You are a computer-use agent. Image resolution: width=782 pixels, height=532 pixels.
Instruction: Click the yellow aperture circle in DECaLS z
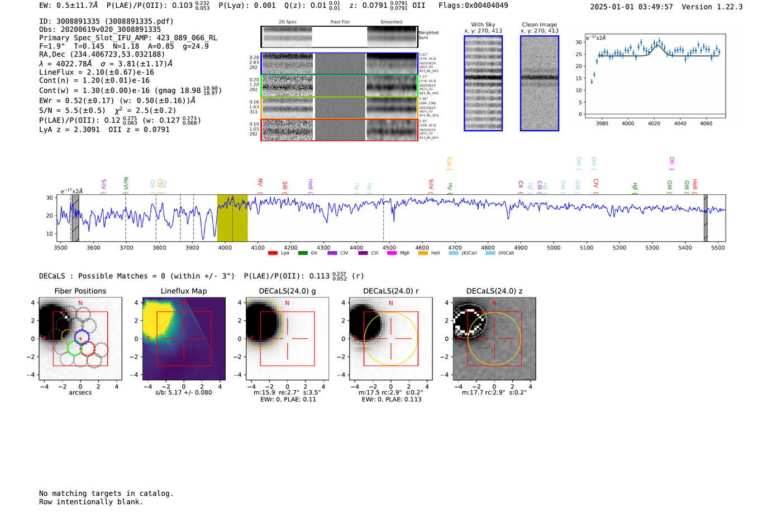pyautogui.click(x=494, y=339)
